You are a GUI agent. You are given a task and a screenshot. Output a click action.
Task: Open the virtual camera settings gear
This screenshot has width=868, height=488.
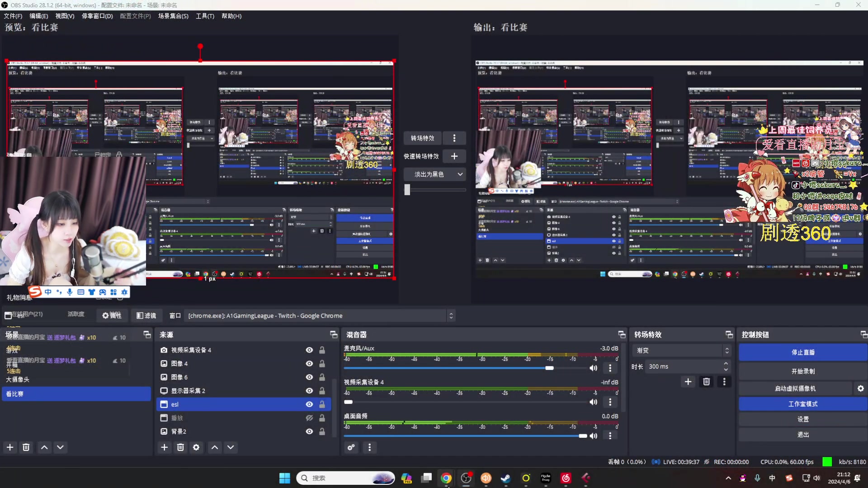tap(861, 388)
